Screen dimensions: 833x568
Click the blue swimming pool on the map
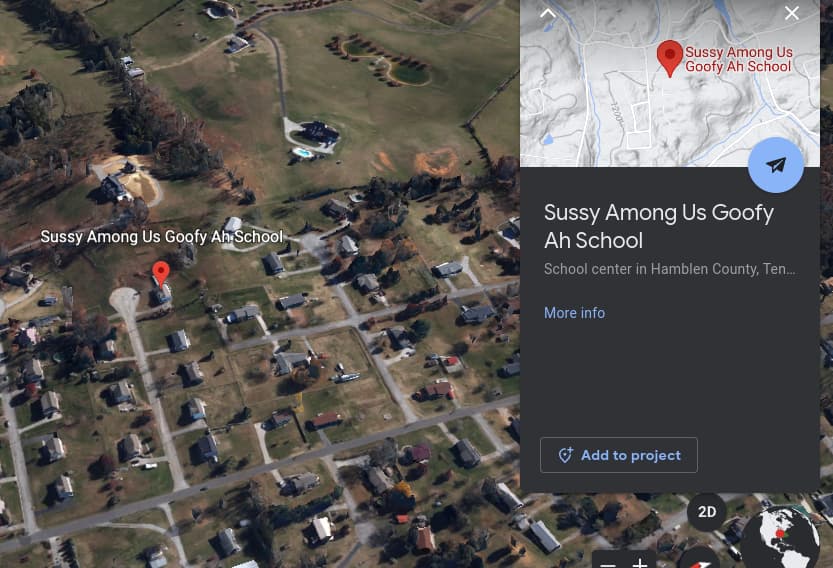click(303, 154)
